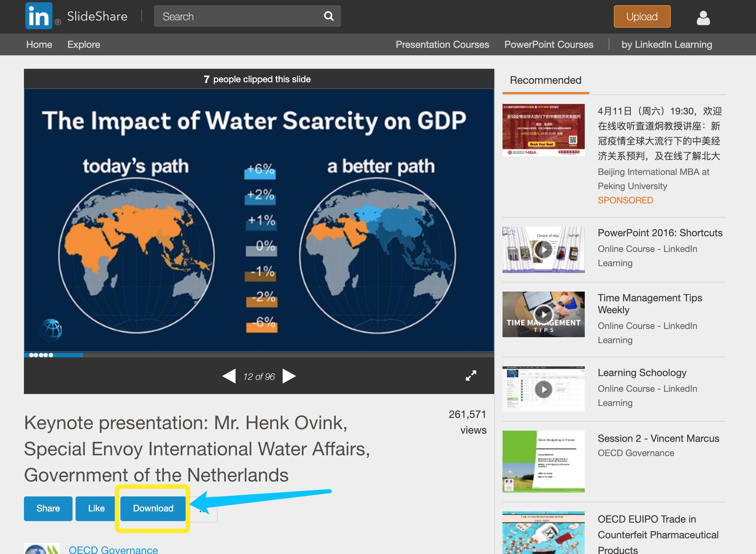756x554 pixels.
Task: Open PowerPoint Courses menu link
Action: 548,44
